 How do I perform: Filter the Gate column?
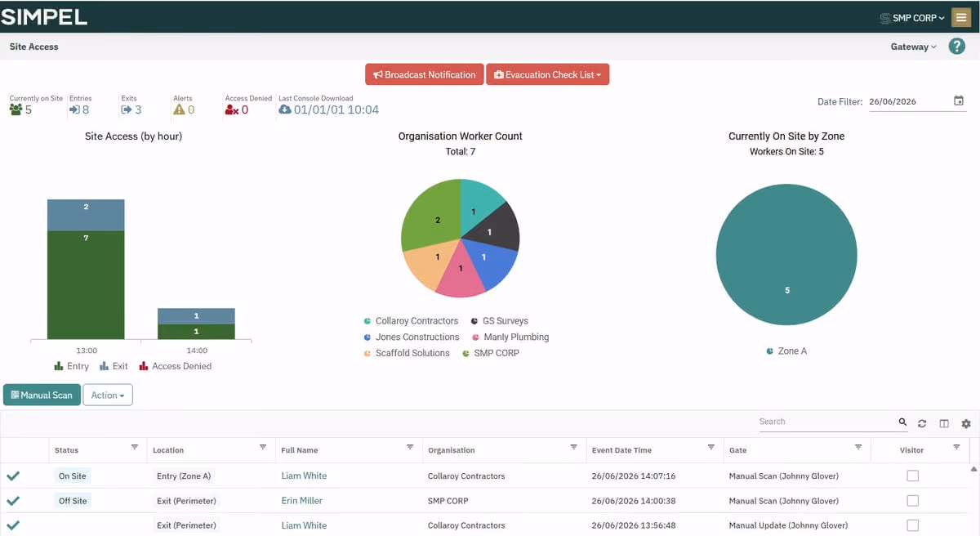[858, 448]
